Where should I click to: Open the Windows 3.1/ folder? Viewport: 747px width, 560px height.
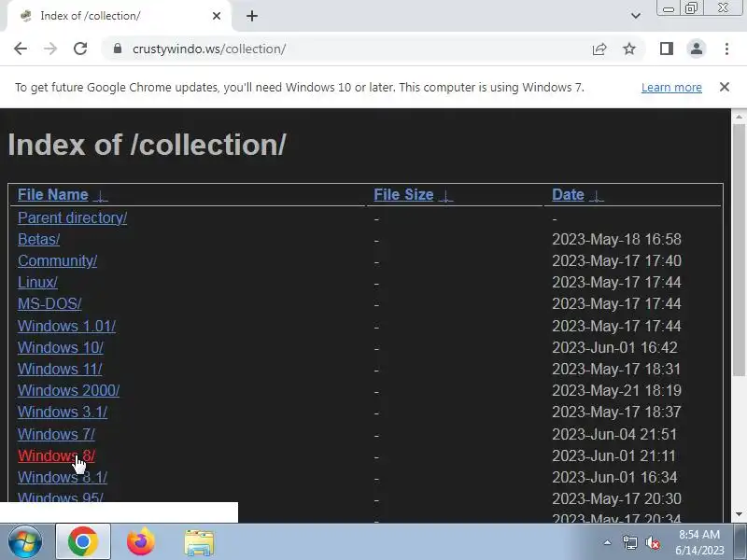[x=63, y=412]
